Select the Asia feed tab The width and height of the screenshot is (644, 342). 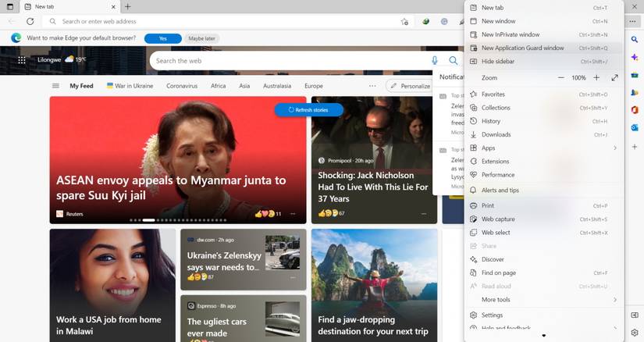[x=244, y=86]
